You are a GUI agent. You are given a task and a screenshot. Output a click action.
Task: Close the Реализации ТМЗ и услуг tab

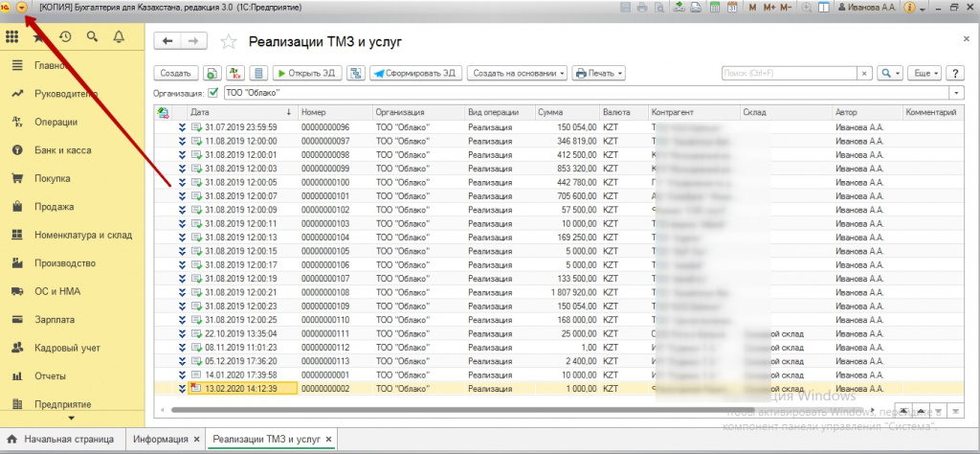click(329, 439)
